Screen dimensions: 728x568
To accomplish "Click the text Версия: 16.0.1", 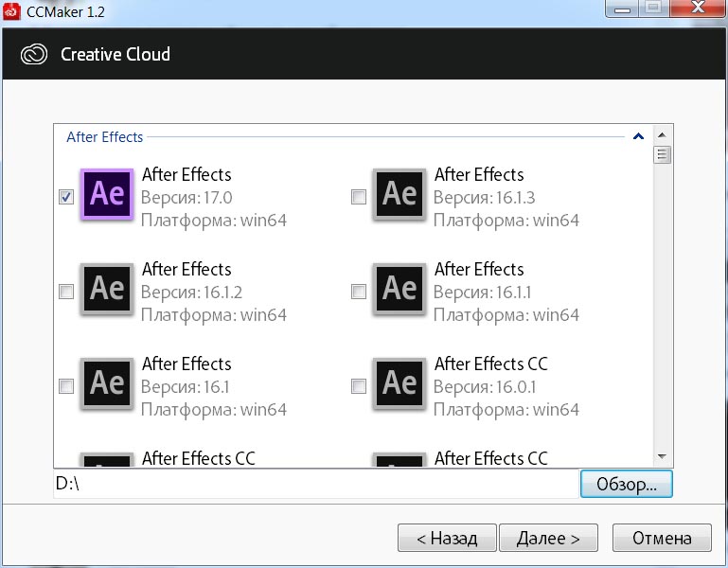I will 485,387.
